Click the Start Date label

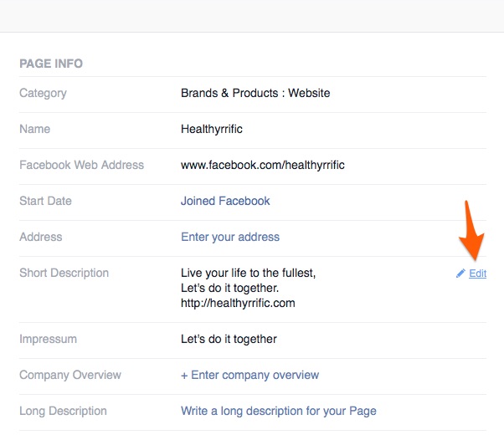pos(46,201)
